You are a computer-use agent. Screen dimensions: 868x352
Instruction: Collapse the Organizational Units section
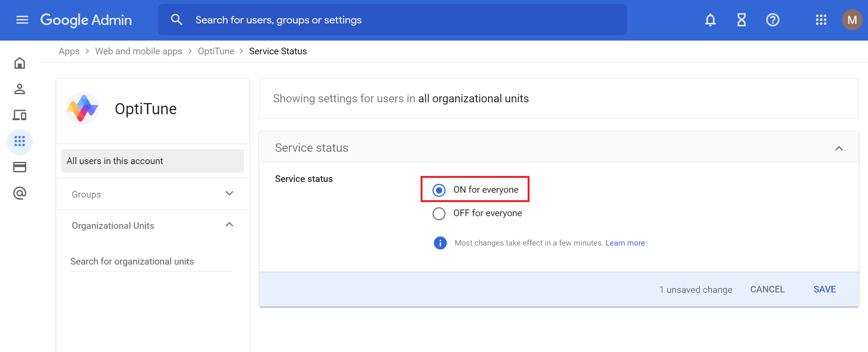152,225
